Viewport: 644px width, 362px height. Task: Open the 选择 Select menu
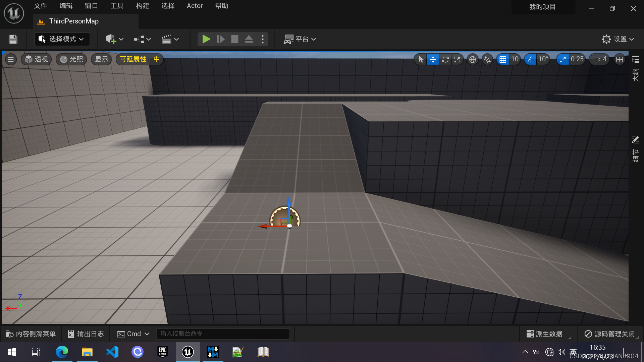tap(168, 6)
